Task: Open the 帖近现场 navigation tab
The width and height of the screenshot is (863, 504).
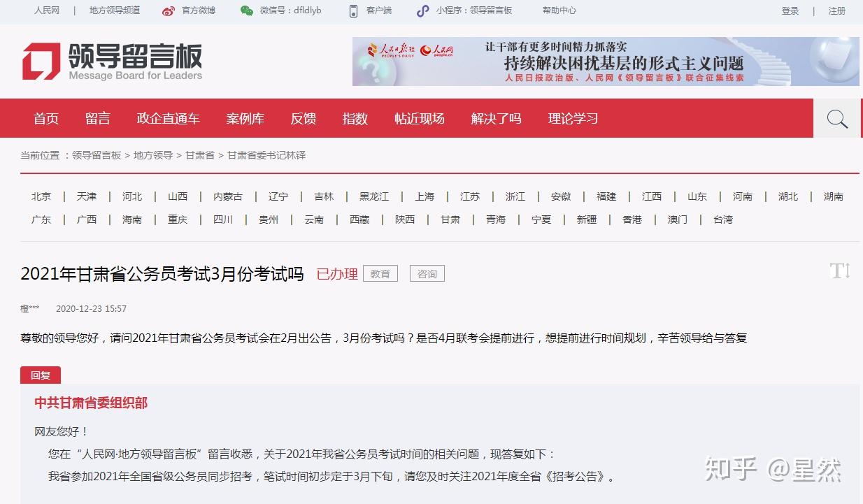Action: (420, 119)
